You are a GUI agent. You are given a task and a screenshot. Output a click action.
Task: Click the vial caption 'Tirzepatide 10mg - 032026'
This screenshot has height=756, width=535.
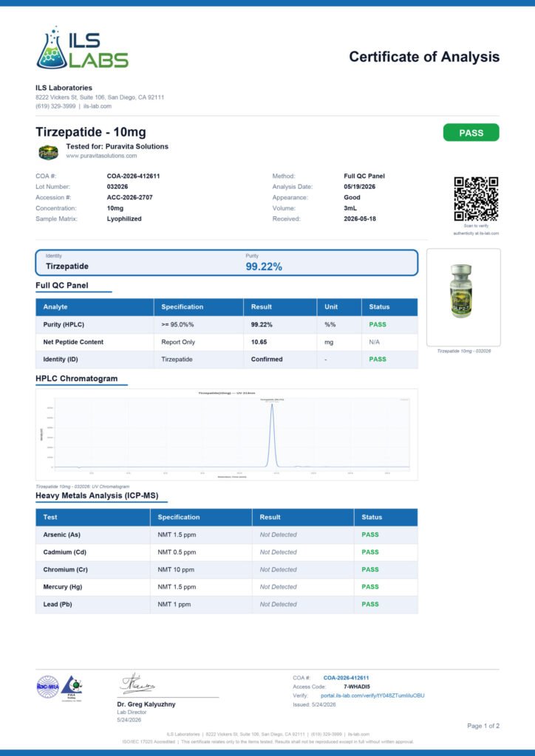[x=463, y=351]
